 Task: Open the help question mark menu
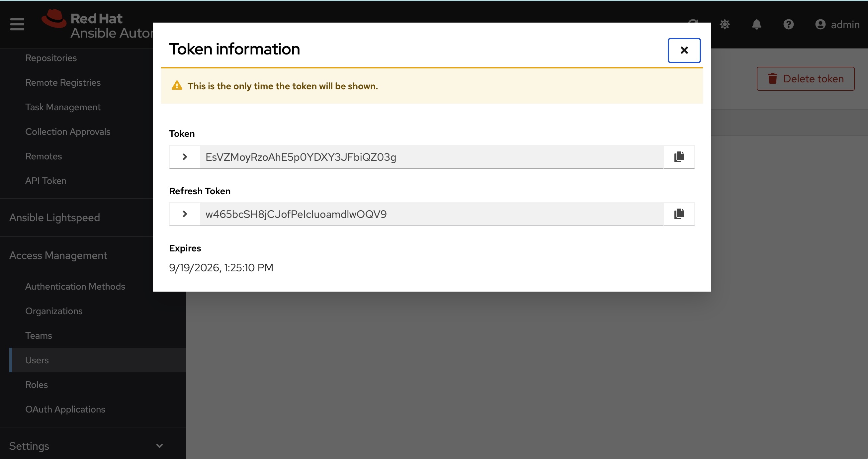[789, 24]
